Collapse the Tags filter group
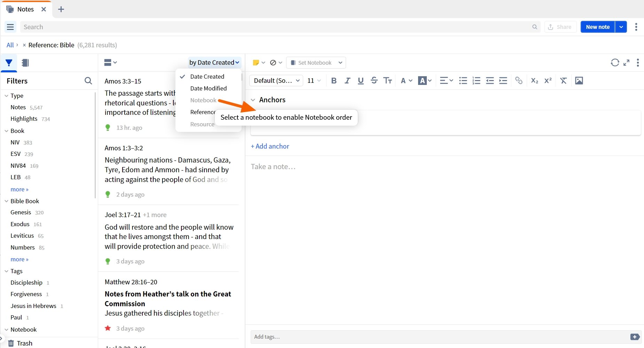Screen dimensions: 644x348 pyautogui.click(x=6, y=271)
